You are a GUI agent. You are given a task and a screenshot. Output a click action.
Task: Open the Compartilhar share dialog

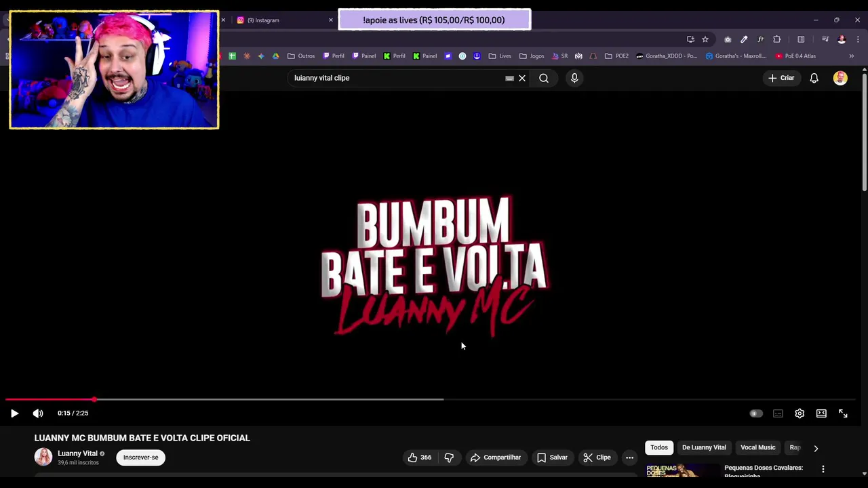pyautogui.click(x=496, y=457)
